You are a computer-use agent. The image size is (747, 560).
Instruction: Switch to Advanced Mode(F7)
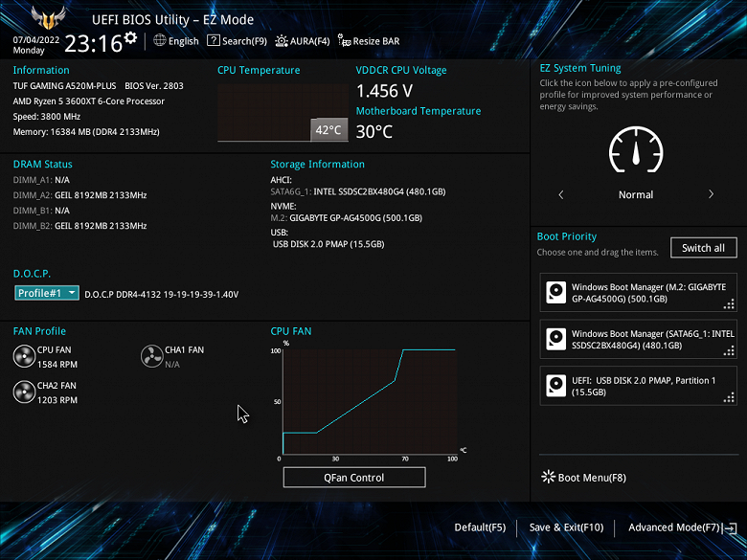673,527
